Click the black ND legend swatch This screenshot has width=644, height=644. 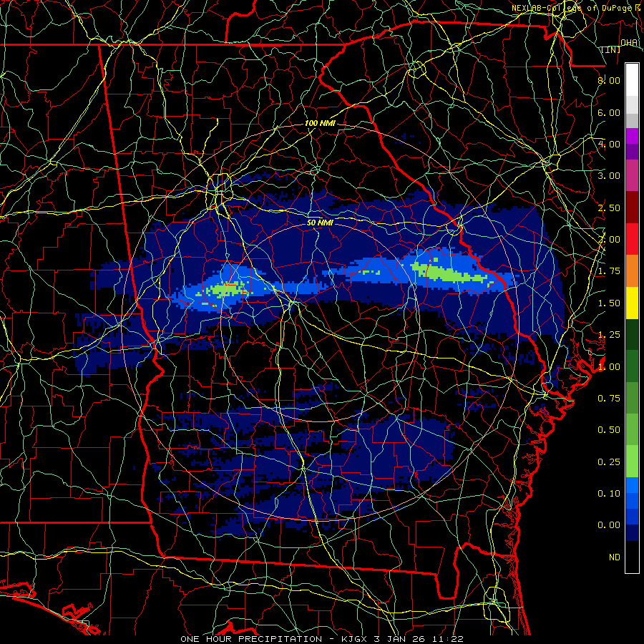point(632,557)
